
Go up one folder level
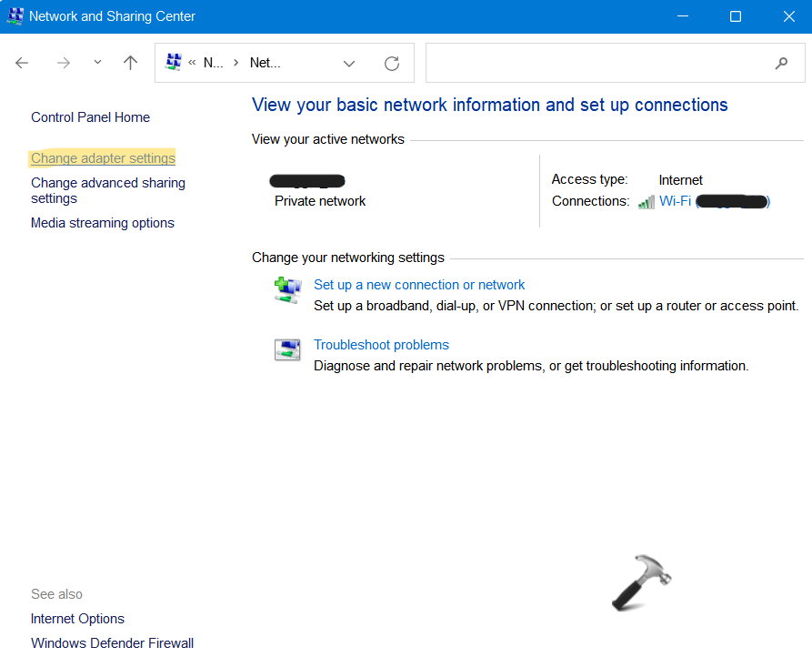[x=130, y=63]
